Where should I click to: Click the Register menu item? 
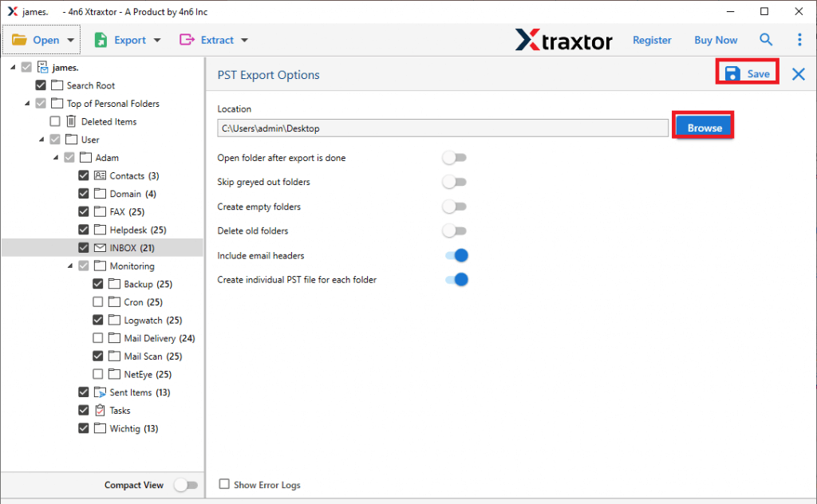(652, 39)
